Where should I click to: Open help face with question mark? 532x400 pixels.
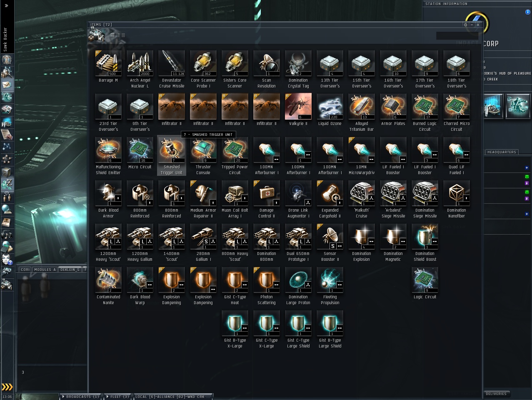tap(7, 260)
